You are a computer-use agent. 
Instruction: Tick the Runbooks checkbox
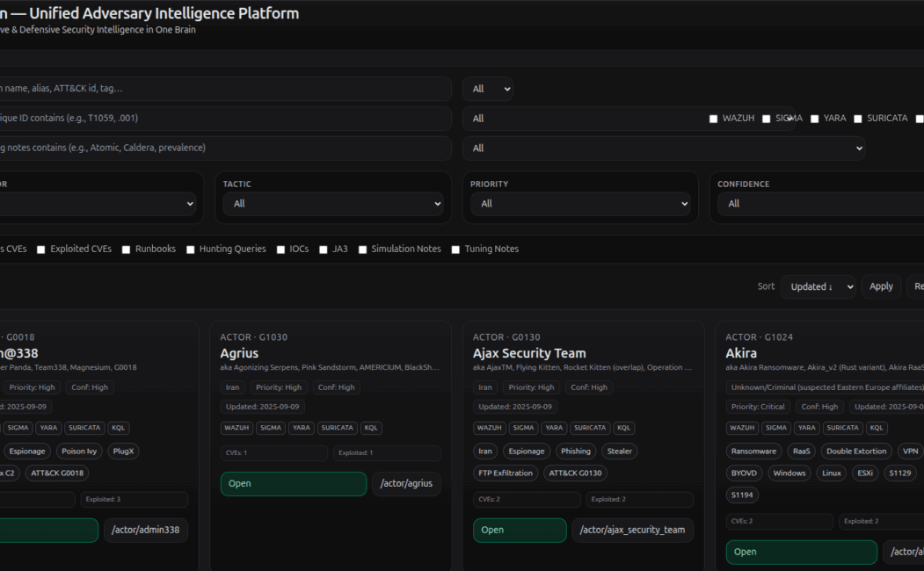click(x=126, y=249)
